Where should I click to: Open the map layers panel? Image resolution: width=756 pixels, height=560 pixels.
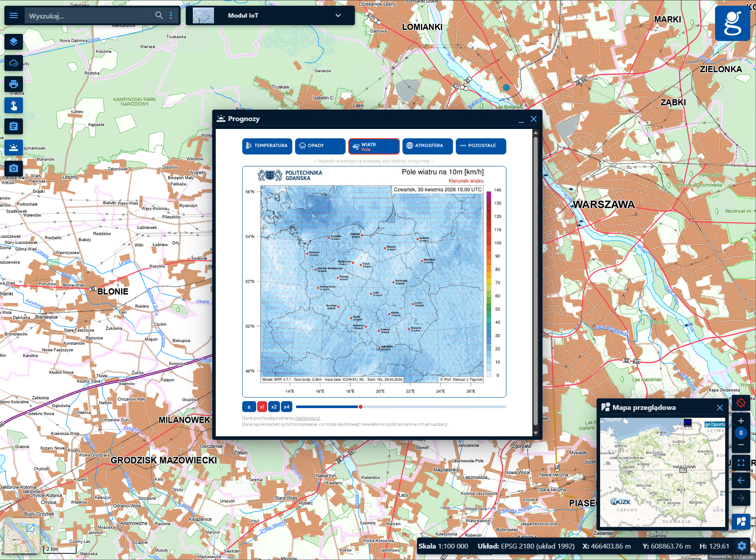pos(14,42)
